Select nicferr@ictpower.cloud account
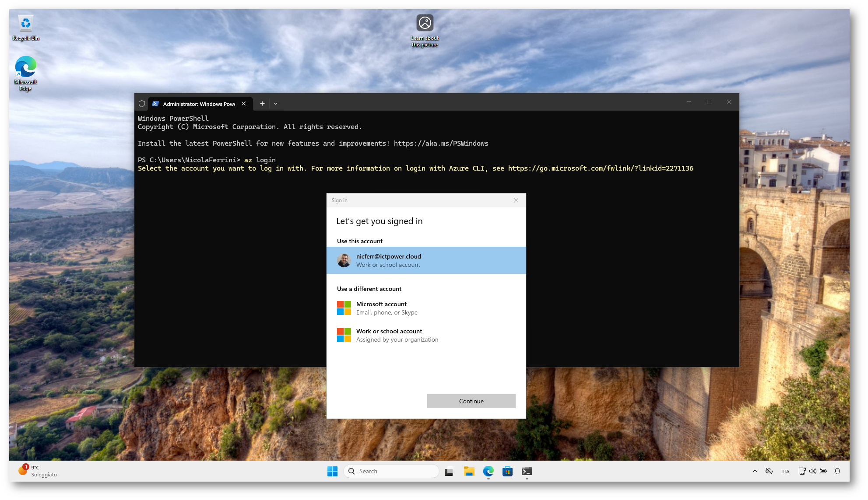This screenshot has height=500, width=868. pyautogui.click(x=426, y=260)
